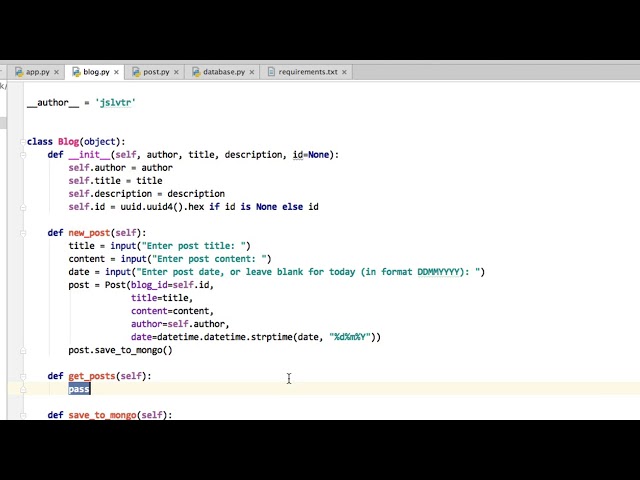The image size is (640, 480).
Task: Click the content=content argument
Action: click(x=171, y=311)
